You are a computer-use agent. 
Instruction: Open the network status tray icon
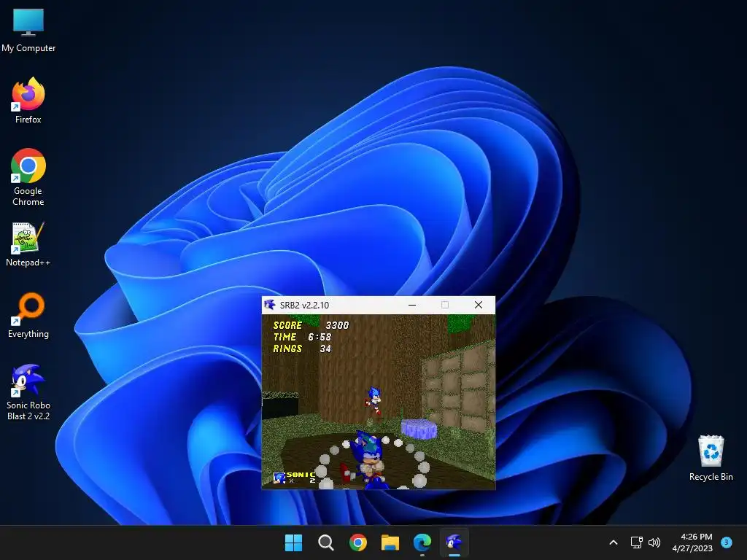636,542
